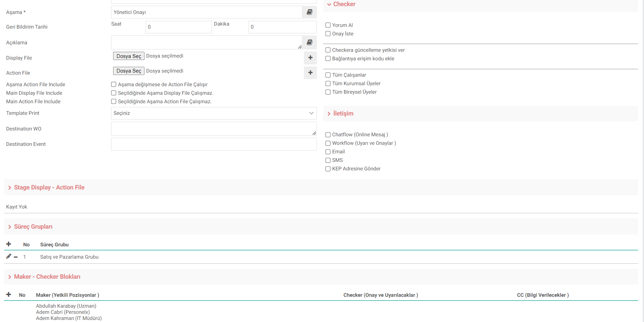Image resolution: width=644 pixels, height=322 pixels.
Task: Select Tüm Kurumsal Üyeler checkbox
Action: [328, 83]
